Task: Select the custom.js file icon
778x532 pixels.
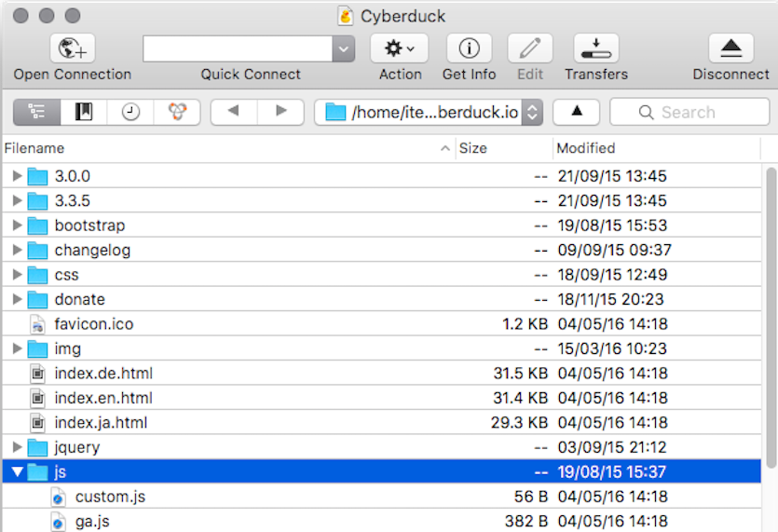Action: click(58, 497)
